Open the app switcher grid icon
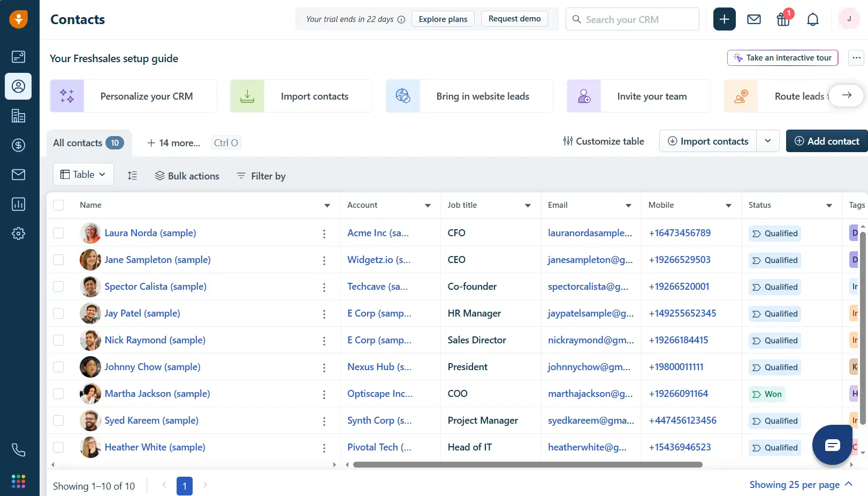Image resolution: width=868 pixels, height=496 pixels. point(18,481)
